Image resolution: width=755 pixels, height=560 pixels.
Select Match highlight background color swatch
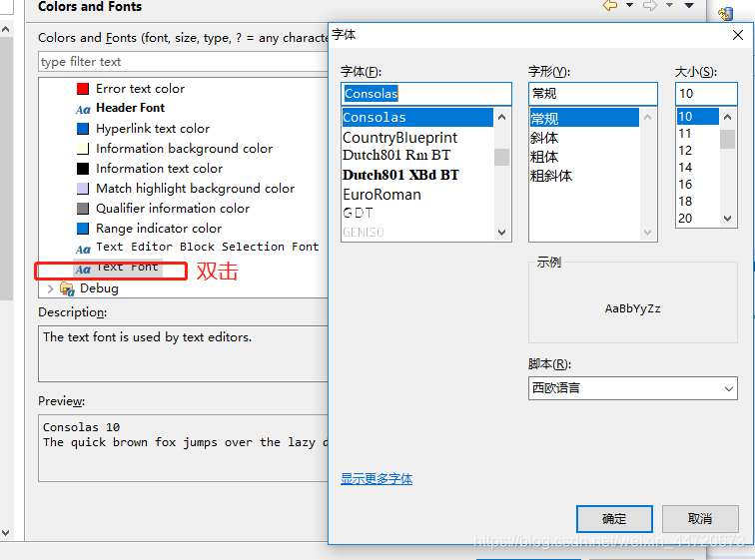coord(83,188)
